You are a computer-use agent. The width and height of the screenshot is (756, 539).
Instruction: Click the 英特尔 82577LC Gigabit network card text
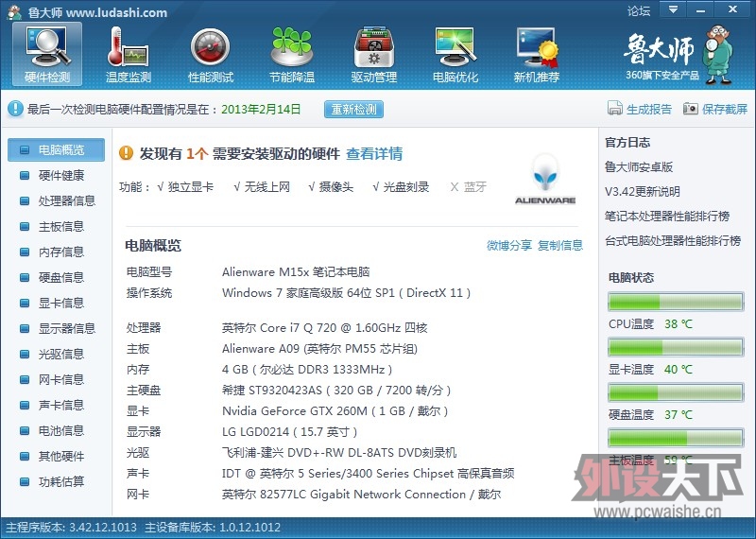361,495
